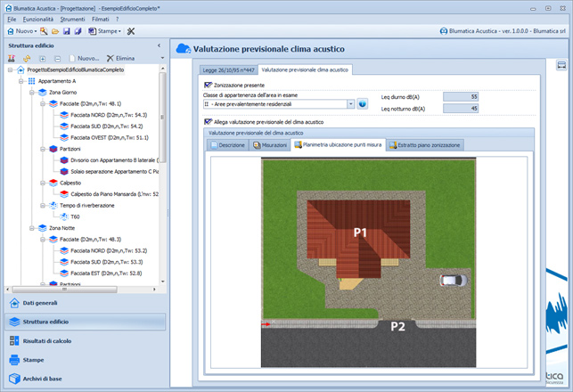Click the expand-all plus icon in tree toolbar
The height and width of the screenshot is (392, 573).
coord(43,58)
